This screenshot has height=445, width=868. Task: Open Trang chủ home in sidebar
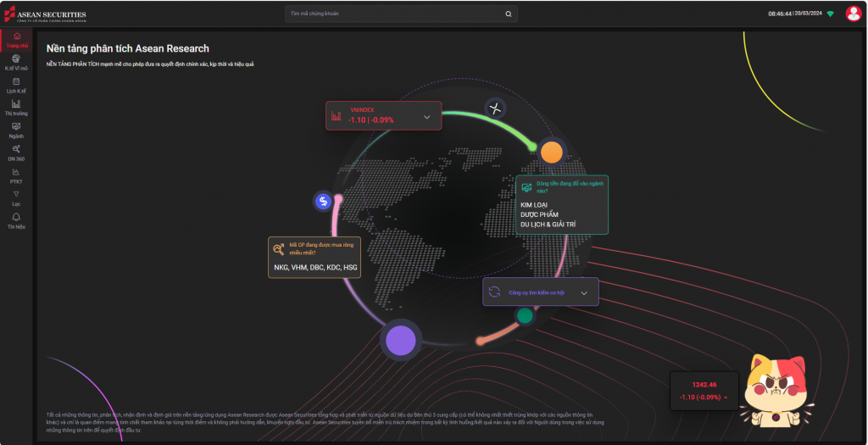coord(17,41)
